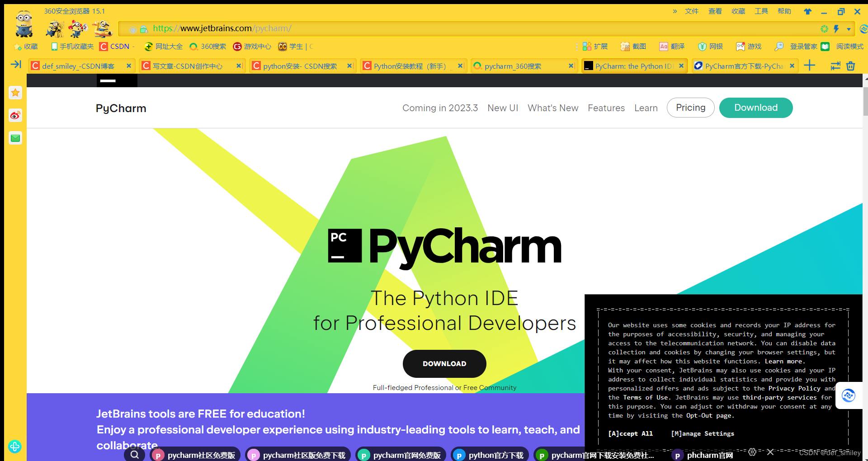
Task: Click [M]anage Settings in the cookie notice
Action: (x=703, y=433)
